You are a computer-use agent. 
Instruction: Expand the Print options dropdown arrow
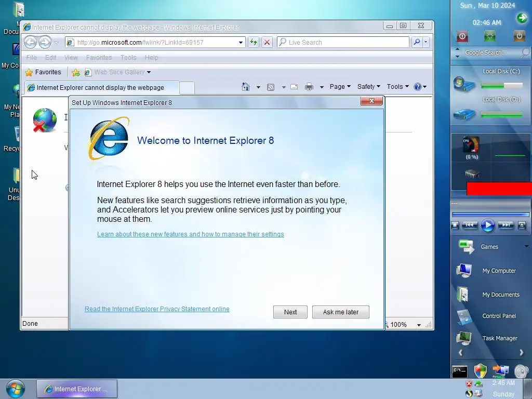[x=322, y=87]
